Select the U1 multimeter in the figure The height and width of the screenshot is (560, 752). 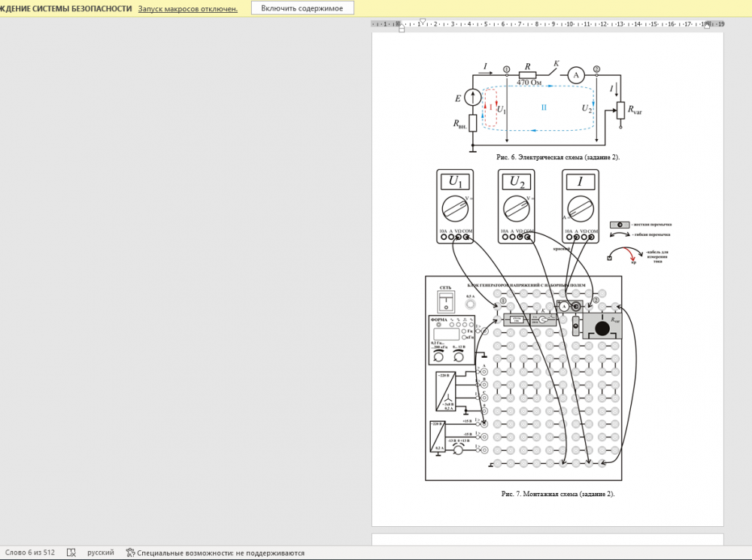tap(456, 206)
